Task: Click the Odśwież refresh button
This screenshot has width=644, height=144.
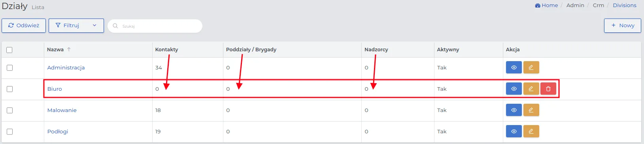Action: tap(24, 26)
